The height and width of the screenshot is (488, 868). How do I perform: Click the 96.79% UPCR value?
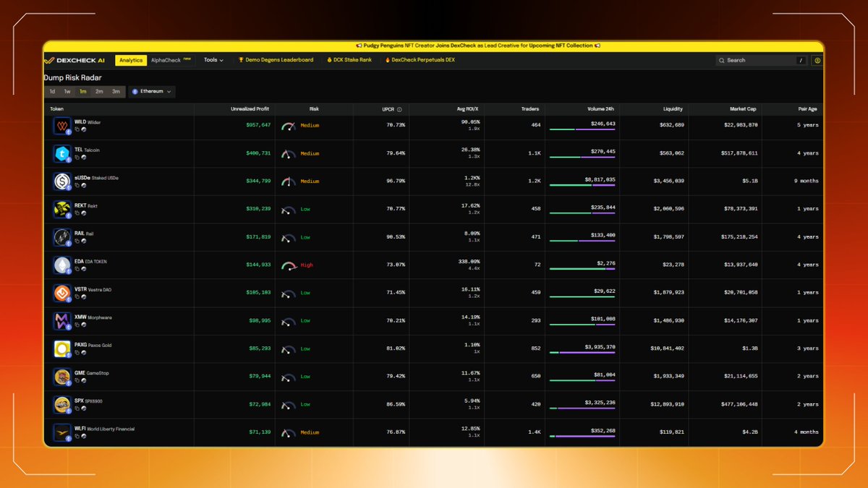click(x=395, y=181)
